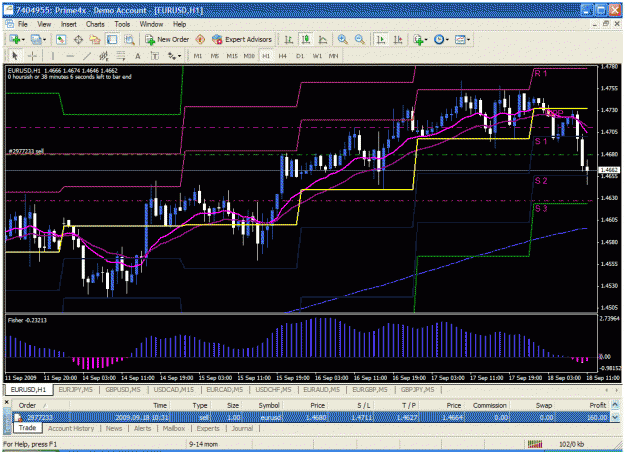Select the horizontal line drawing tool
The height and width of the screenshot is (452, 625).
click(x=70, y=56)
